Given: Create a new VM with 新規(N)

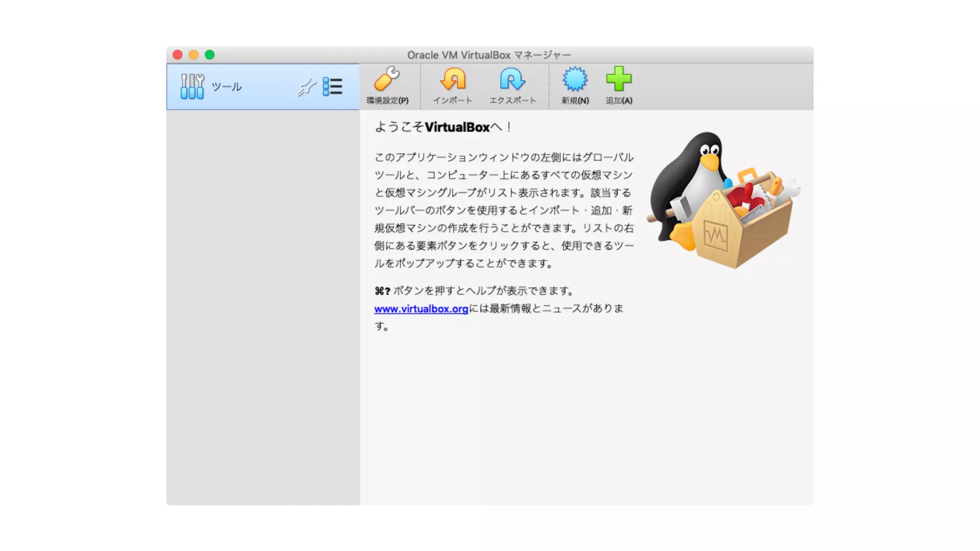Looking at the screenshot, I should 575,86.
